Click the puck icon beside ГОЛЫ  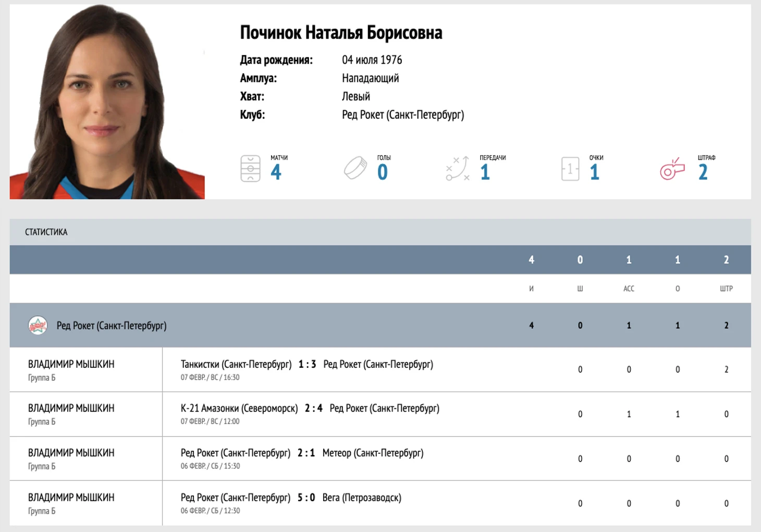355,168
